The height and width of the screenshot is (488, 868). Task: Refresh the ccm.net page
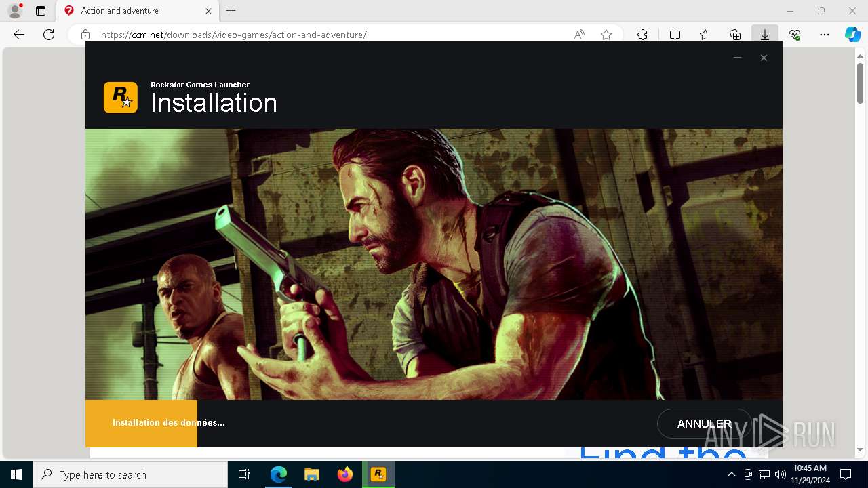point(49,35)
